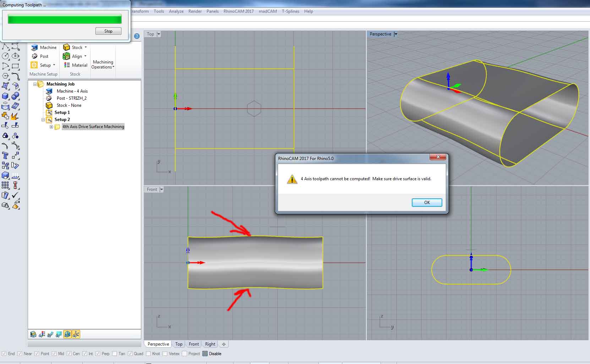
Task: Switch to the Right viewport tab
Action: point(210,344)
